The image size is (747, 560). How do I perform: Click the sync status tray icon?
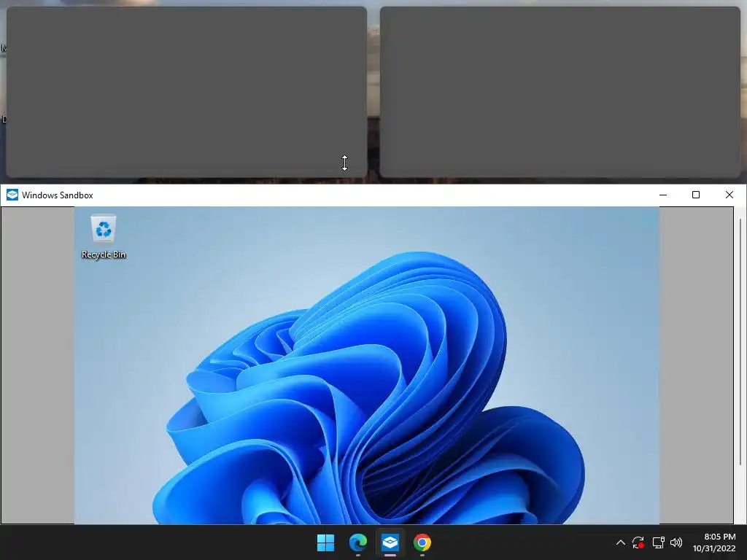pyautogui.click(x=638, y=542)
